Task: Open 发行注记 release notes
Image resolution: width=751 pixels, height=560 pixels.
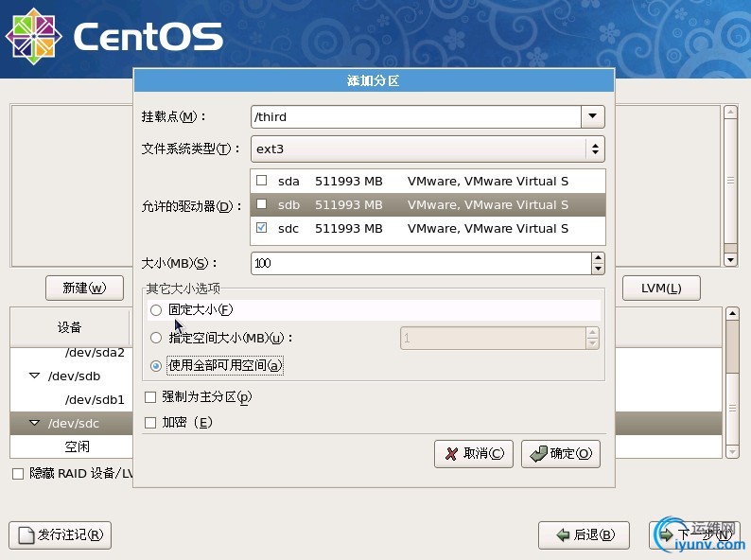Action: (60, 535)
